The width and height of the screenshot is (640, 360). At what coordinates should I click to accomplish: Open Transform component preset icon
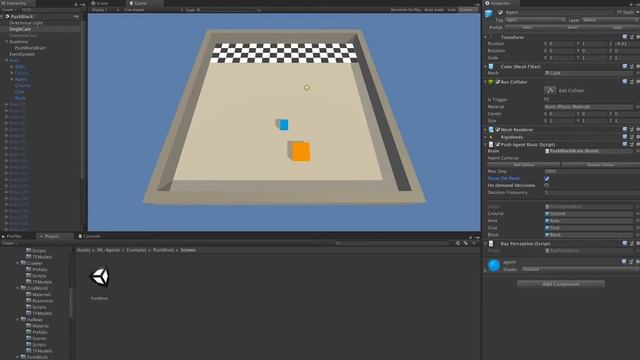(631, 37)
